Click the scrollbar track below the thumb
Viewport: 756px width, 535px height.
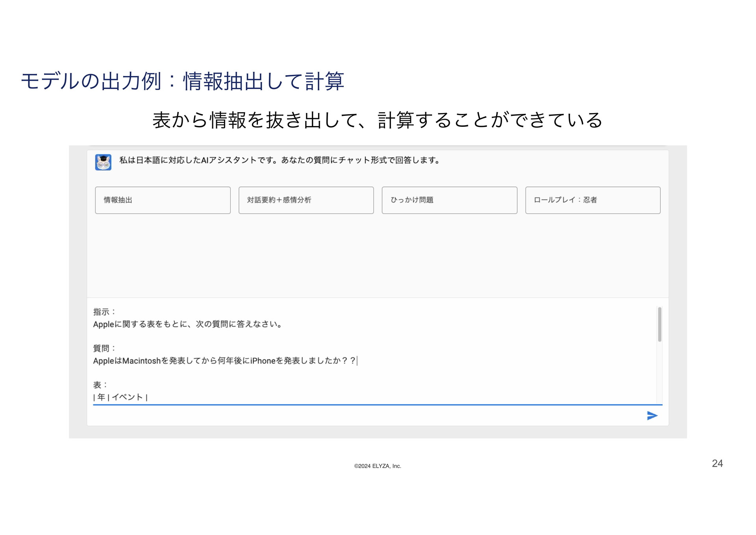pos(660,372)
